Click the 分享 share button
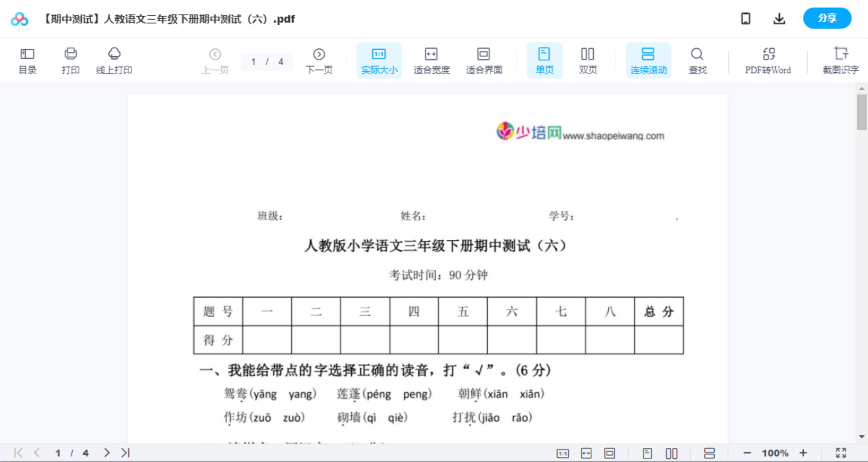The image size is (868, 462). pos(827,18)
